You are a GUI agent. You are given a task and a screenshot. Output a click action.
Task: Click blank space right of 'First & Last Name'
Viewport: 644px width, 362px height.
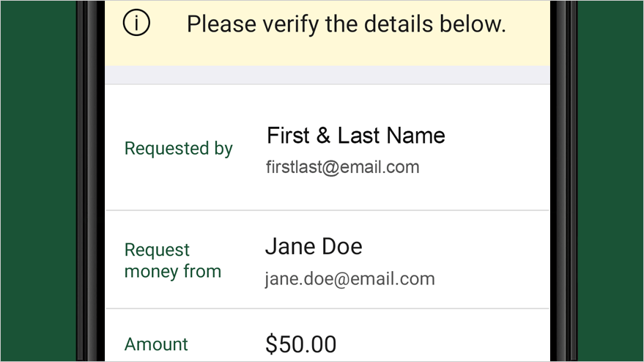(497, 136)
